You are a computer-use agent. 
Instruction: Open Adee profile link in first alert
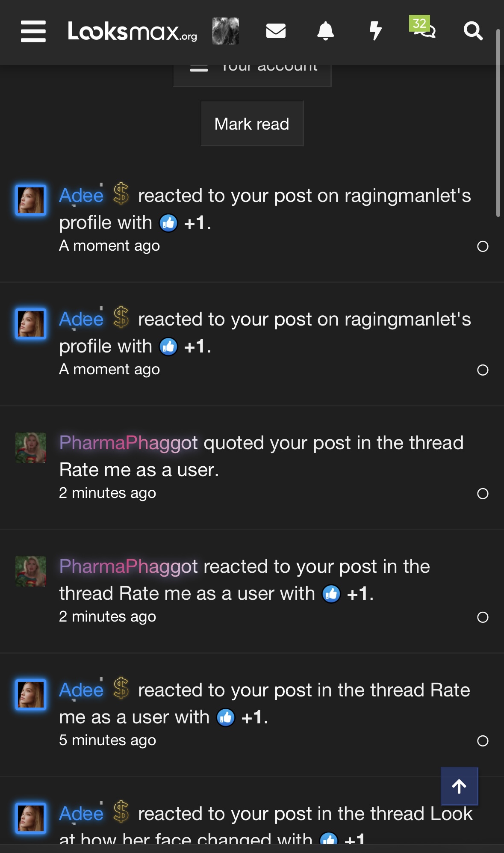[x=81, y=196]
